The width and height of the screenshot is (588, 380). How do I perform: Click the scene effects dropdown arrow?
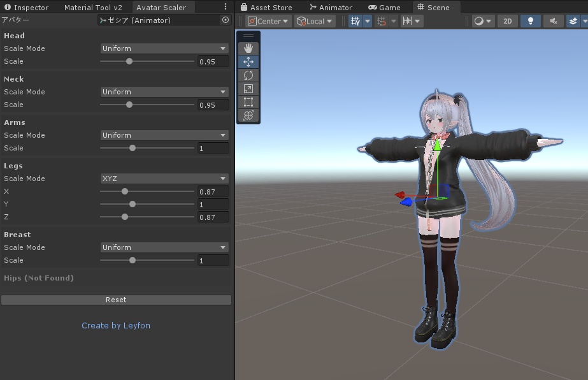point(585,22)
